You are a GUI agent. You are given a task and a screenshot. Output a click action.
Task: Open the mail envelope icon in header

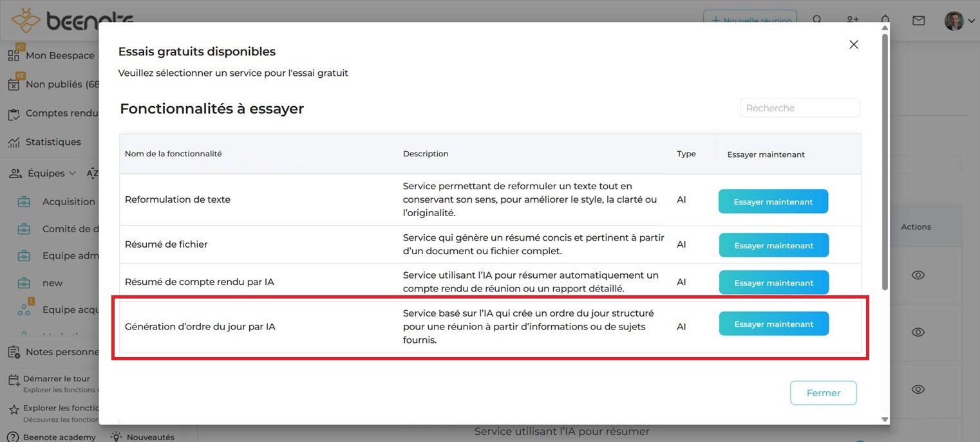[x=919, y=21]
